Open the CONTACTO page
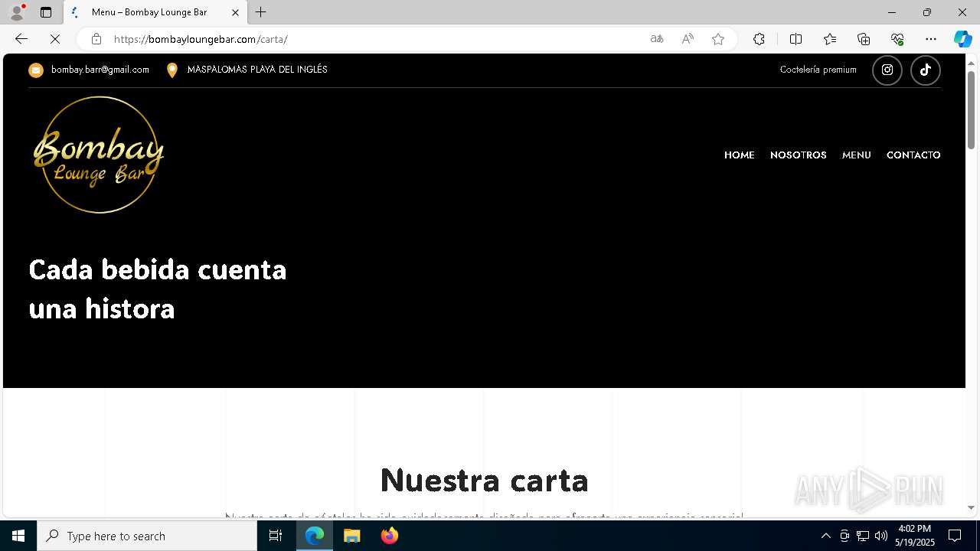The width and height of the screenshot is (980, 551). (913, 155)
